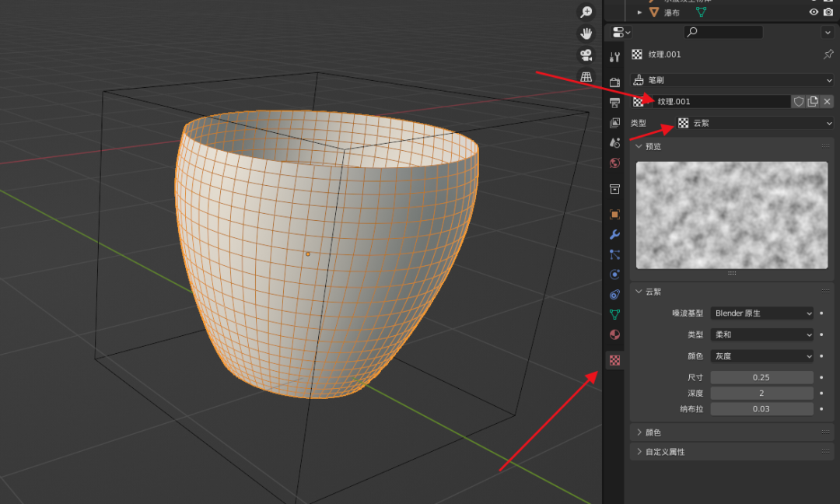
Task: Click the 纹理.001 breadcrumb label at top
Action: click(x=664, y=54)
